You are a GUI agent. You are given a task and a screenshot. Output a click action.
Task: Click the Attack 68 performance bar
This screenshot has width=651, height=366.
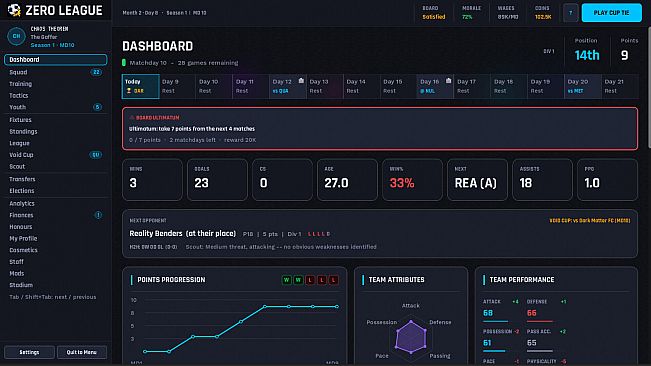point(495,321)
